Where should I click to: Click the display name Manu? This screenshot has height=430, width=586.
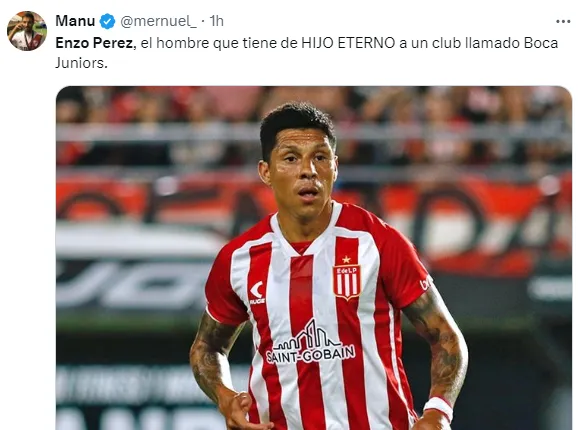[75, 21]
